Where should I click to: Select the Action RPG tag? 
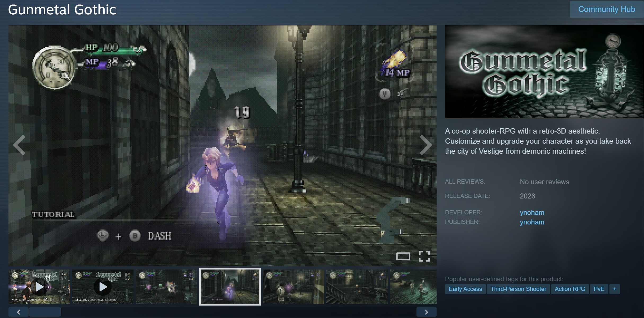(x=570, y=289)
